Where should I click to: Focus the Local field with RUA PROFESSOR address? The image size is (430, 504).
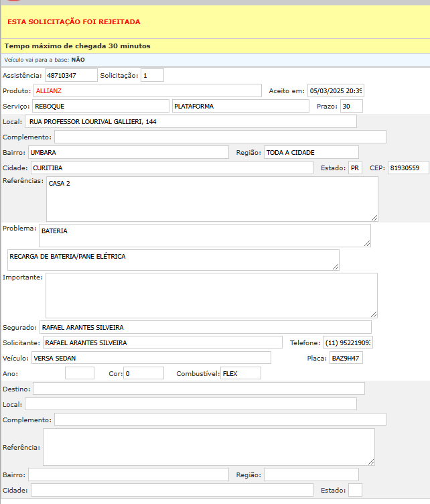[x=190, y=121]
